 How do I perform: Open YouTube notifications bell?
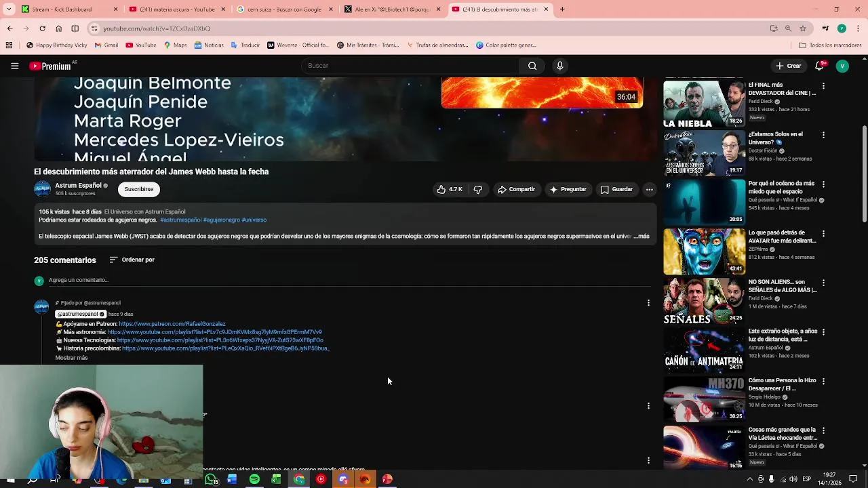tap(819, 66)
